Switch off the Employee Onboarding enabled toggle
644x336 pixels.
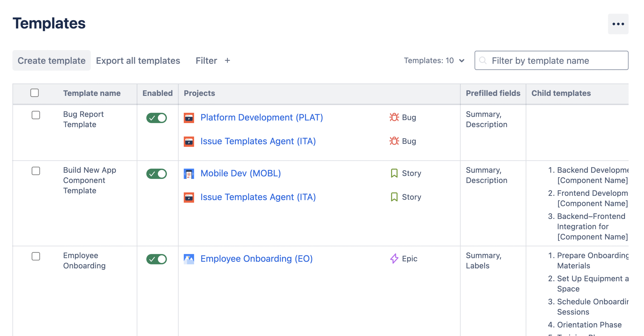[156, 259]
